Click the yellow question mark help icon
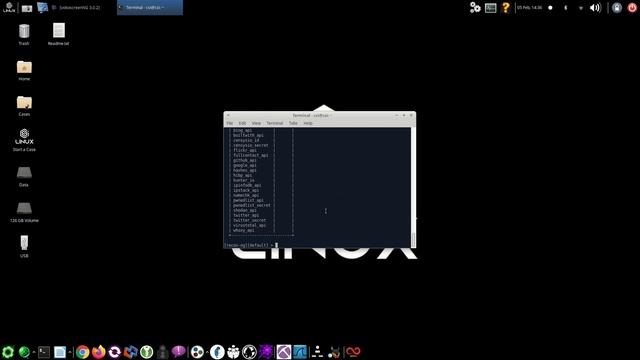This screenshot has width=640, height=360. [x=506, y=7]
